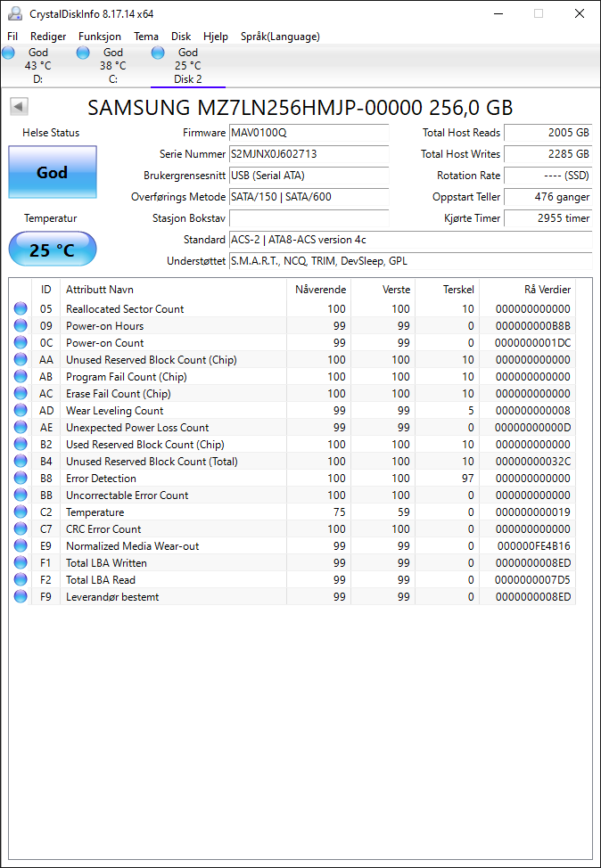601x868 pixels.
Task: Click status orb for Uncorrectable Error Count
Action: point(21,495)
